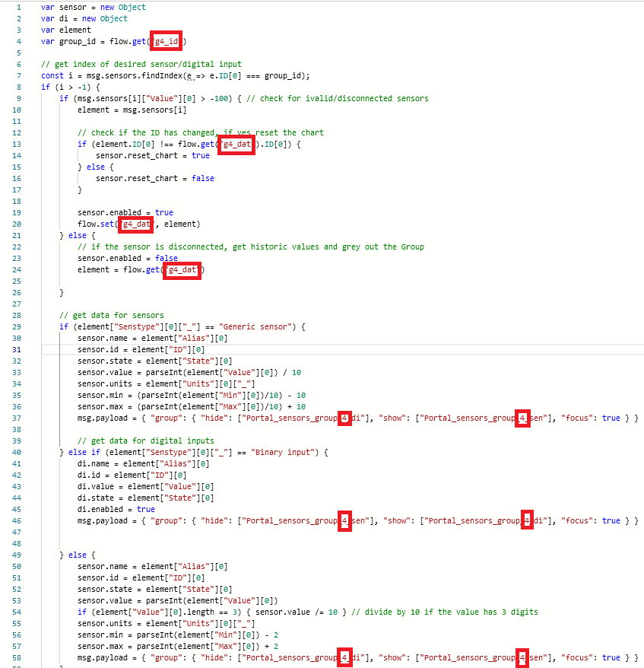
Task: Click line number 47 in the gutter
Action: (x=17, y=532)
